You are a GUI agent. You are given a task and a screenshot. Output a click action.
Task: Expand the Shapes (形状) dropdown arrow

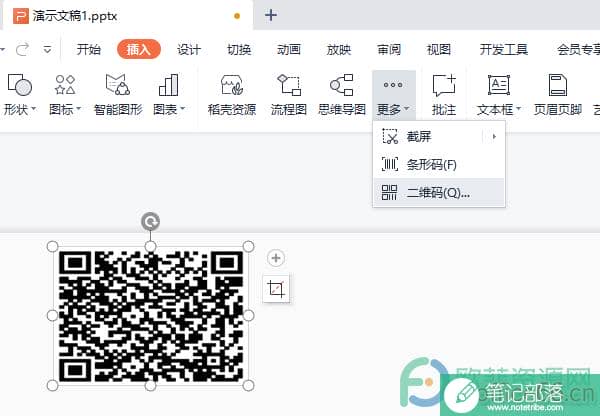[34, 109]
